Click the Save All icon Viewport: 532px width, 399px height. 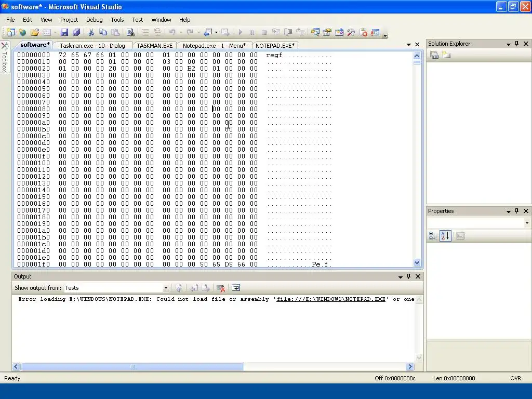(76, 32)
